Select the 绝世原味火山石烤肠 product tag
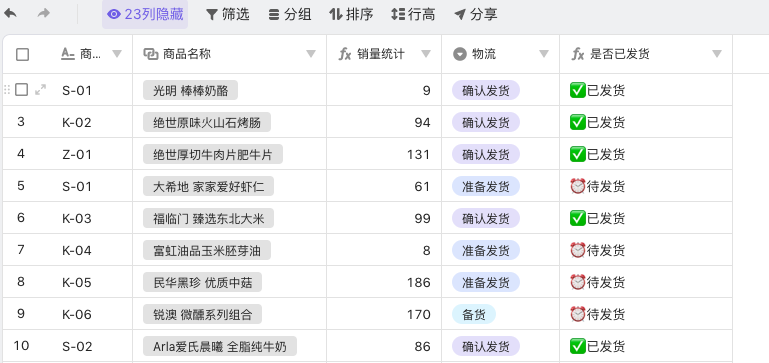 pos(207,122)
